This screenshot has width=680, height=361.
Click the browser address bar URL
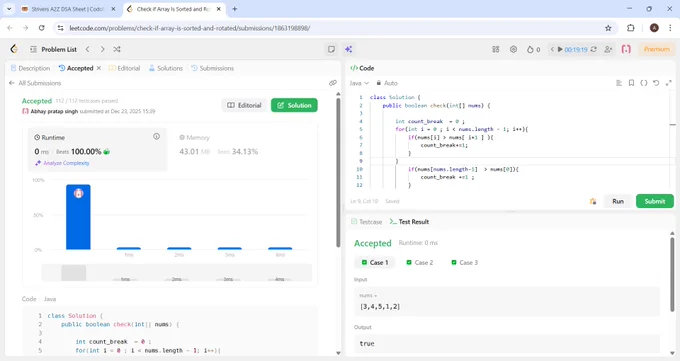[x=190, y=28]
